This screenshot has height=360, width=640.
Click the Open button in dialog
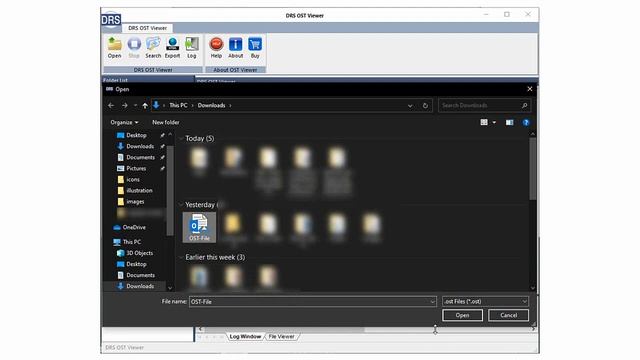point(462,315)
